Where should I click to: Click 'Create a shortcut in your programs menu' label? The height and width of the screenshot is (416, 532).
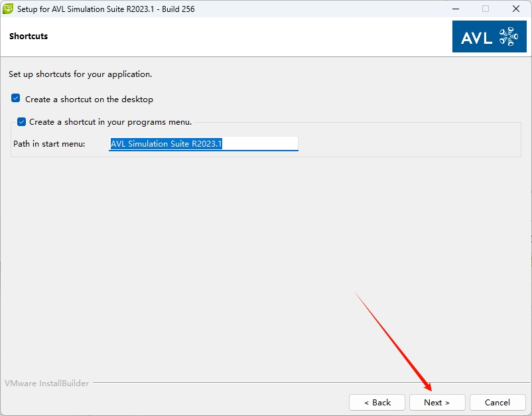pyautogui.click(x=110, y=122)
